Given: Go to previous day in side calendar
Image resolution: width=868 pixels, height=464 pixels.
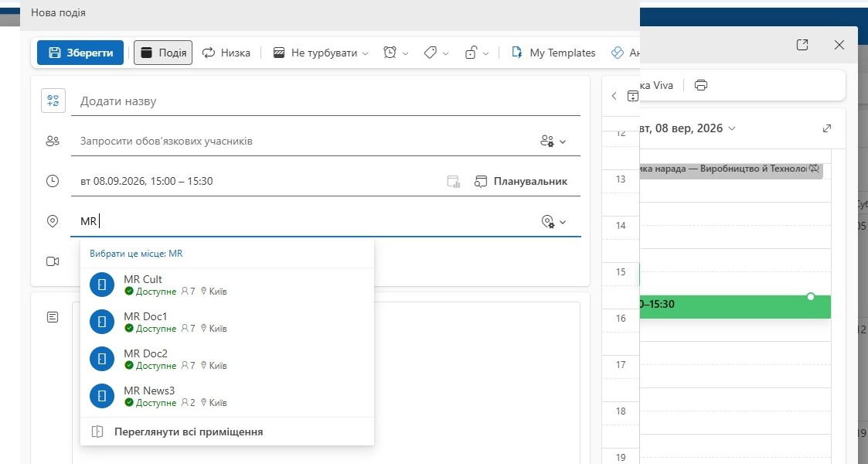Looking at the screenshot, I should tap(614, 96).
